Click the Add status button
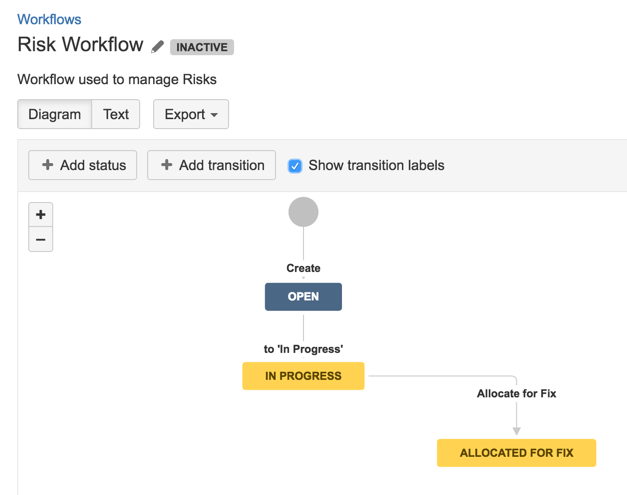This screenshot has height=495, width=627. [x=83, y=165]
